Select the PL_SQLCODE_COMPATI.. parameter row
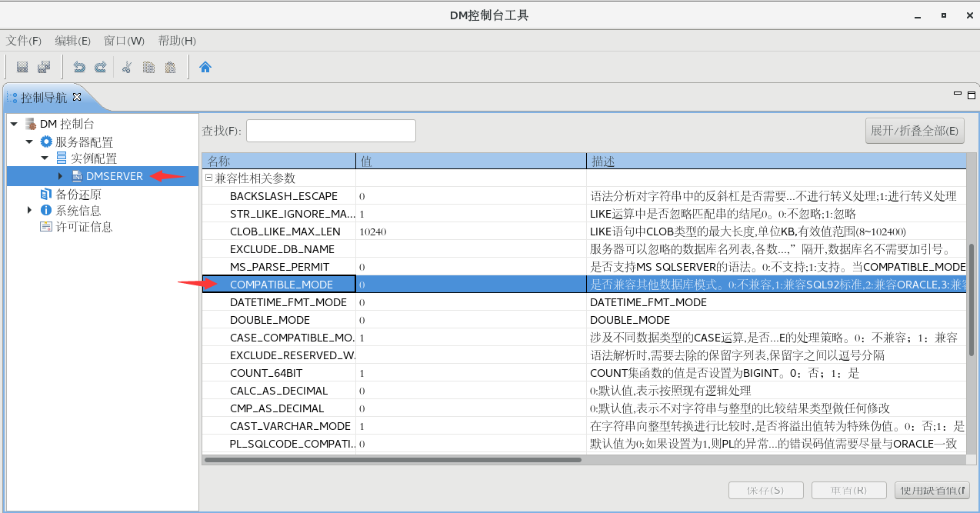 tap(584, 444)
